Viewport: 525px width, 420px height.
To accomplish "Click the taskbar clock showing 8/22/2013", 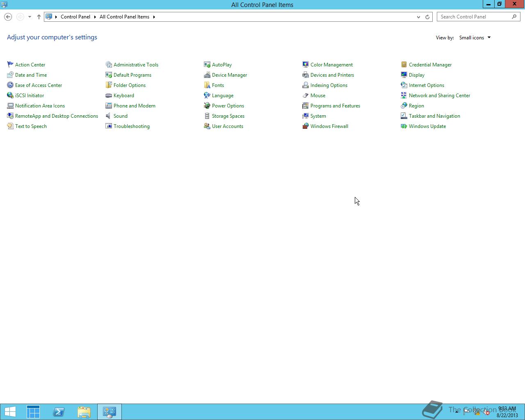I will click(x=507, y=412).
